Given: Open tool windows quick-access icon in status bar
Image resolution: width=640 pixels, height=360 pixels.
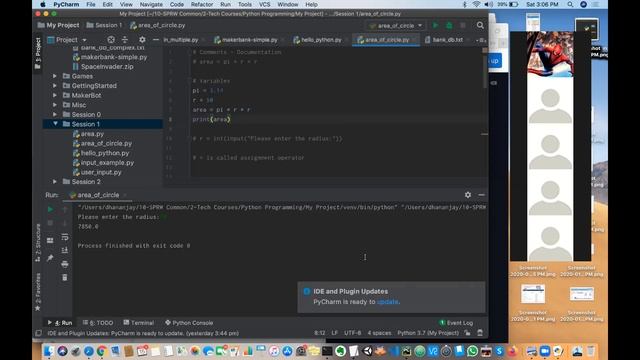Looking at the screenshot, I should tap(38, 333).
